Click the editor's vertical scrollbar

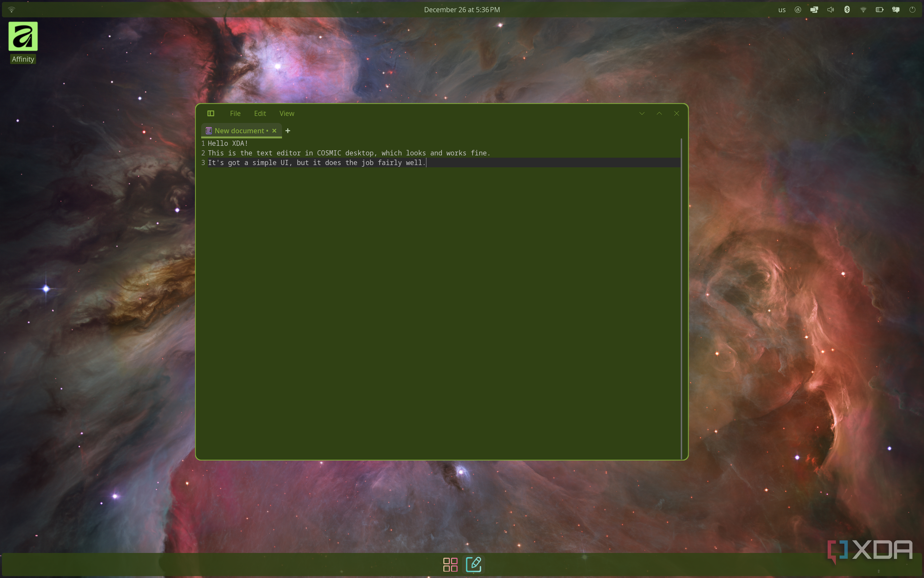[681, 298]
